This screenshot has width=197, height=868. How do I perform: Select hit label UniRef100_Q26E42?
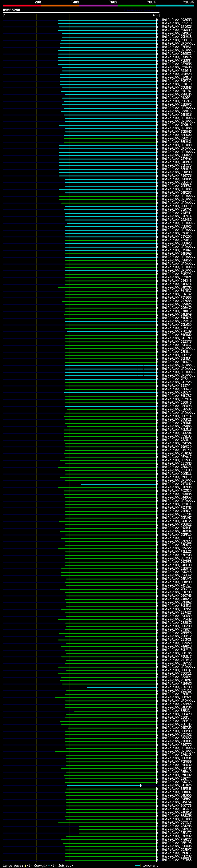coord(177,575)
